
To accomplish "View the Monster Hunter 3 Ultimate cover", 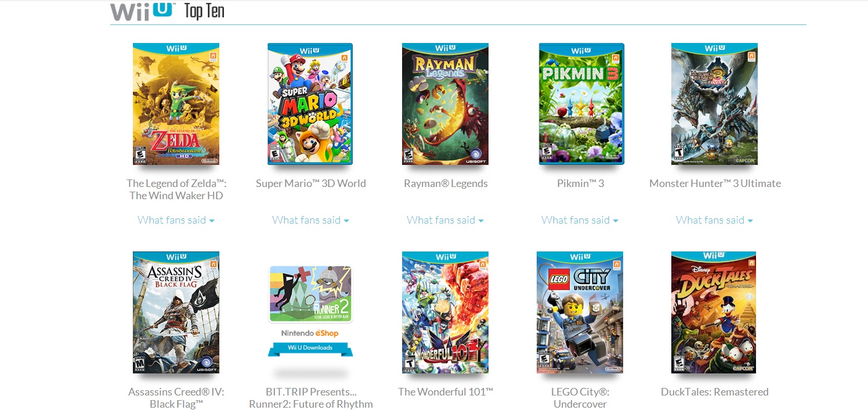I will click(714, 104).
